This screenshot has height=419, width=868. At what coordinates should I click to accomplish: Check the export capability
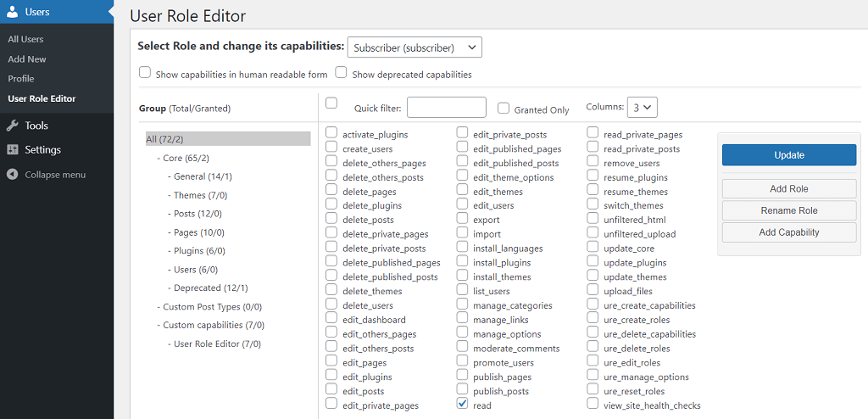(462, 218)
